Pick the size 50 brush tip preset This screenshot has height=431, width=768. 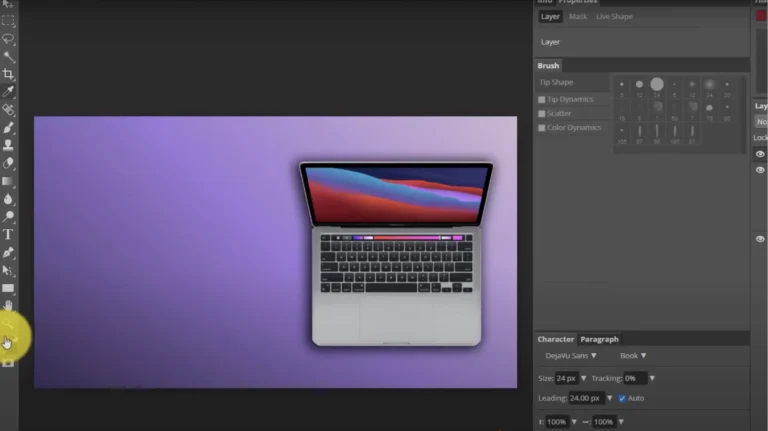(674, 110)
